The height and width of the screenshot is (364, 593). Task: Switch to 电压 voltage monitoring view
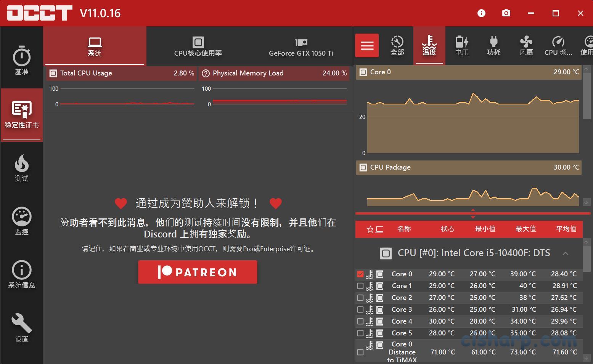tap(461, 45)
